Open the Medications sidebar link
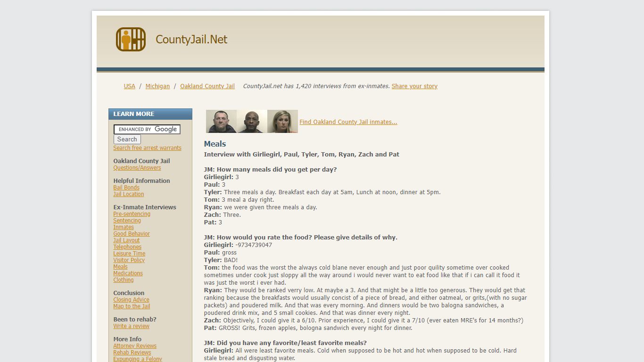Viewport: 644px width, 362px height. pyautogui.click(x=128, y=273)
